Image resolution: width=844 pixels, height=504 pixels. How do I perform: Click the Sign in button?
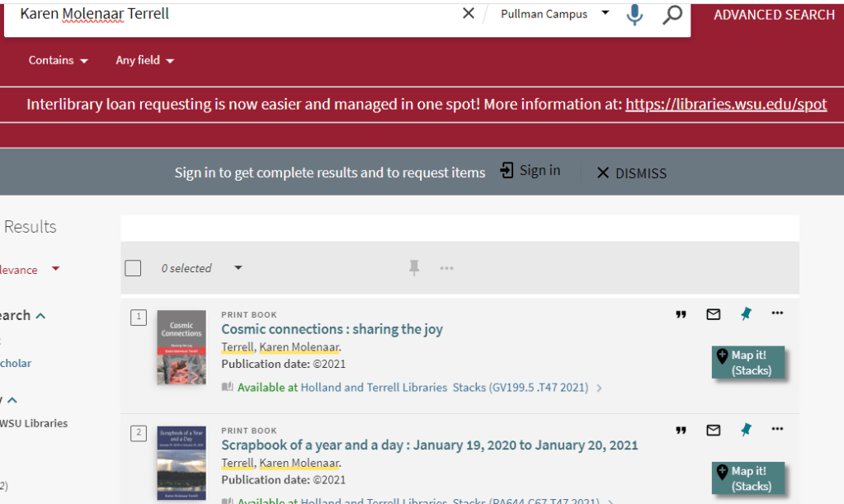(x=530, y=171)
